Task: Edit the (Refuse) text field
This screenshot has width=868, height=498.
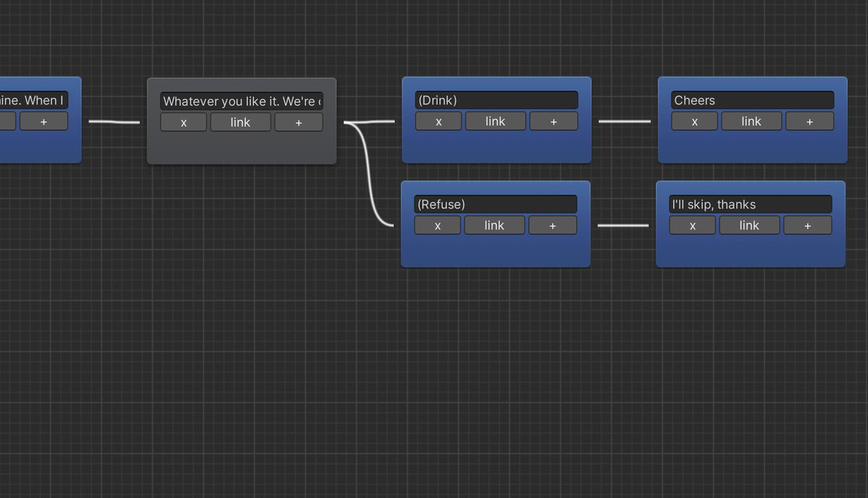Action: point(495,204)
